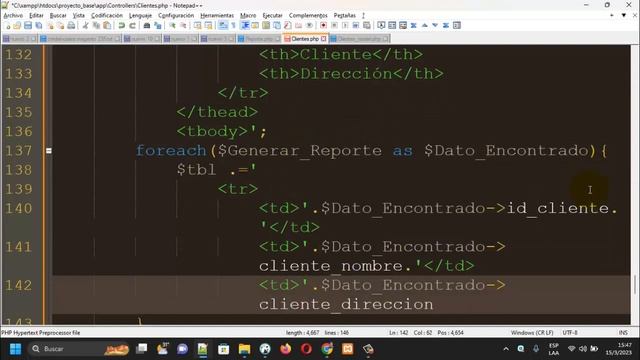Click 'UTF-8' encoding in status bar
Screen dimensions: 640x360
pos(570,333)
